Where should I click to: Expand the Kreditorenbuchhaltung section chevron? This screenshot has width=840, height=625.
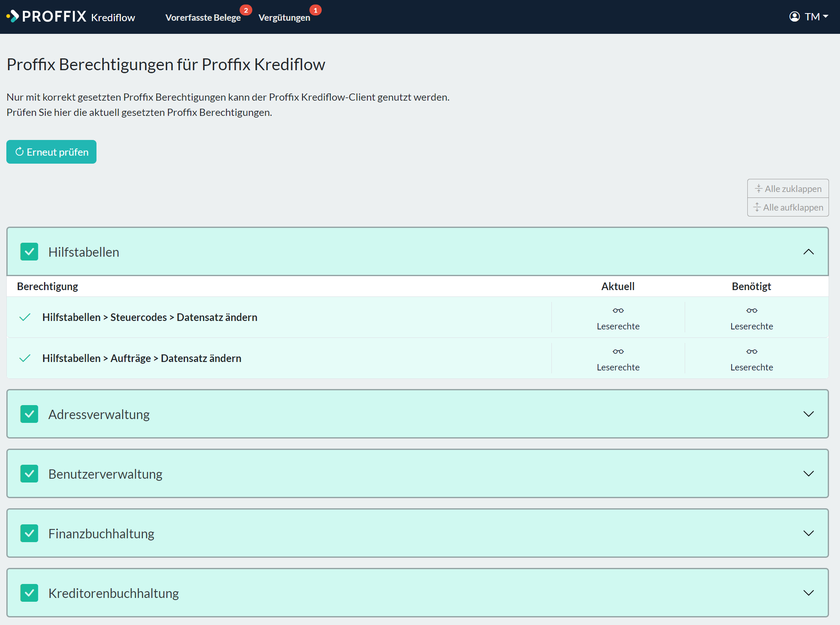[x=808, y=593]
